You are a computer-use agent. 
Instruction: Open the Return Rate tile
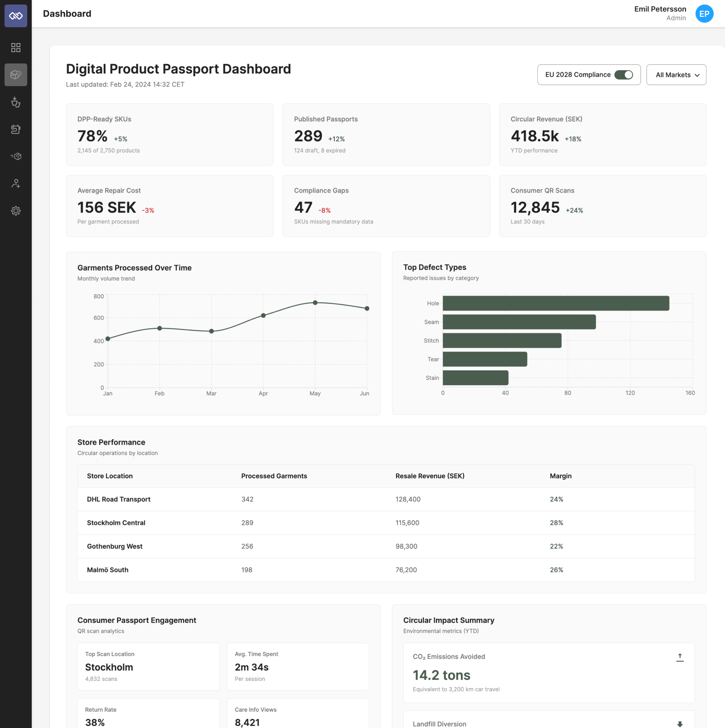(149, 713)
